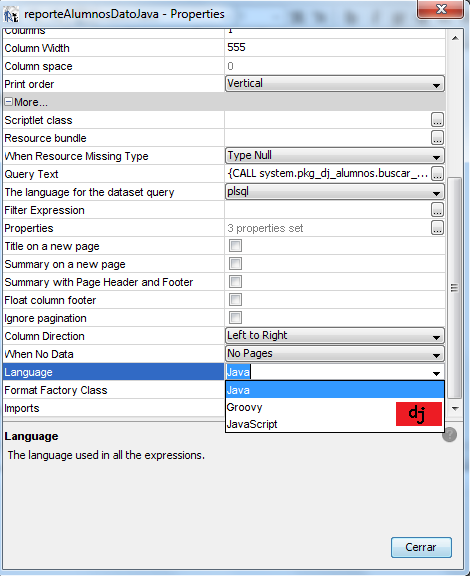Select the Resource bundle row label

[x=45, y=138]
